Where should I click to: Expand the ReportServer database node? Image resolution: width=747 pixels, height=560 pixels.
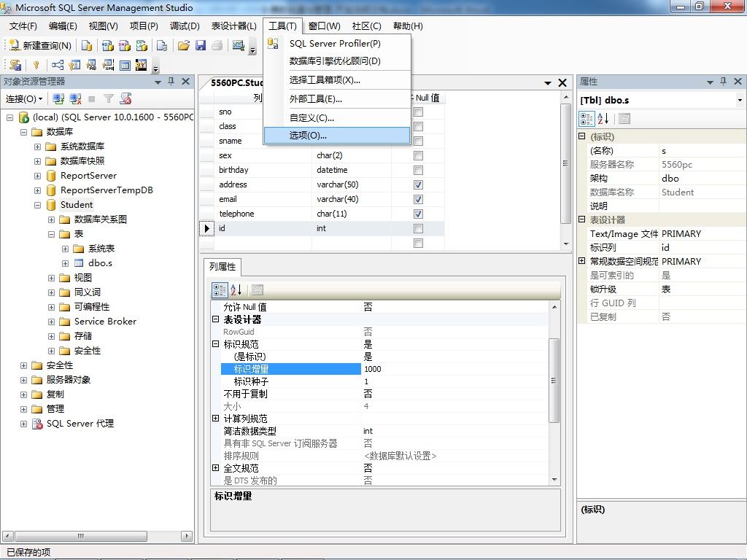pyautogui.click(x=38, y=176)
